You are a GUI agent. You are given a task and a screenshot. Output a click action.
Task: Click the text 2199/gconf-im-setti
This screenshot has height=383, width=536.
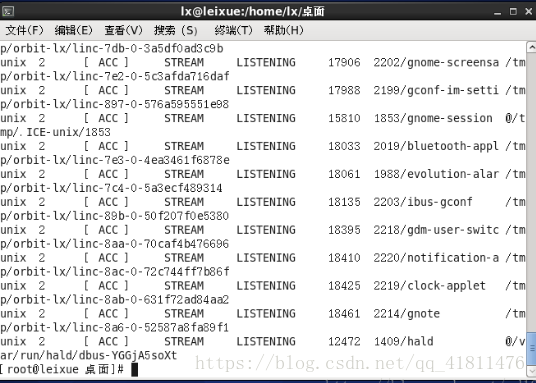click(x=436, y=90)
